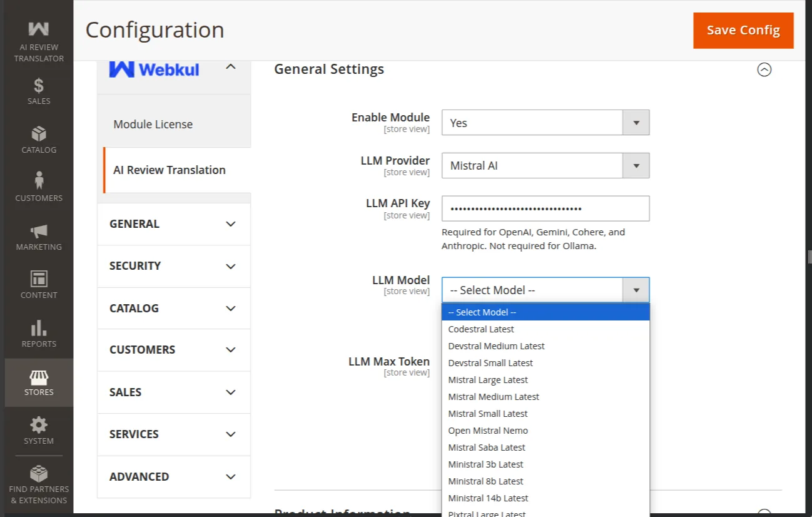
Task: Click the Save Config button
Action: (x=743, y=30)
